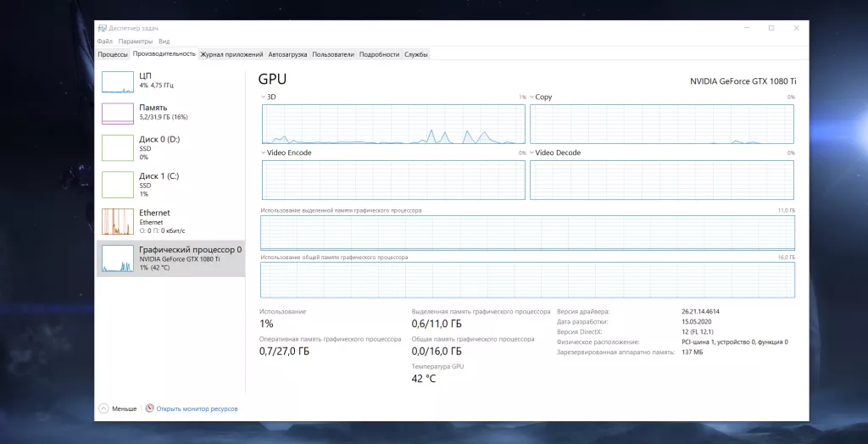The image size is (868, 444).
Task: Click the Video Decode graph area
Action: click(x=662, y=180)
